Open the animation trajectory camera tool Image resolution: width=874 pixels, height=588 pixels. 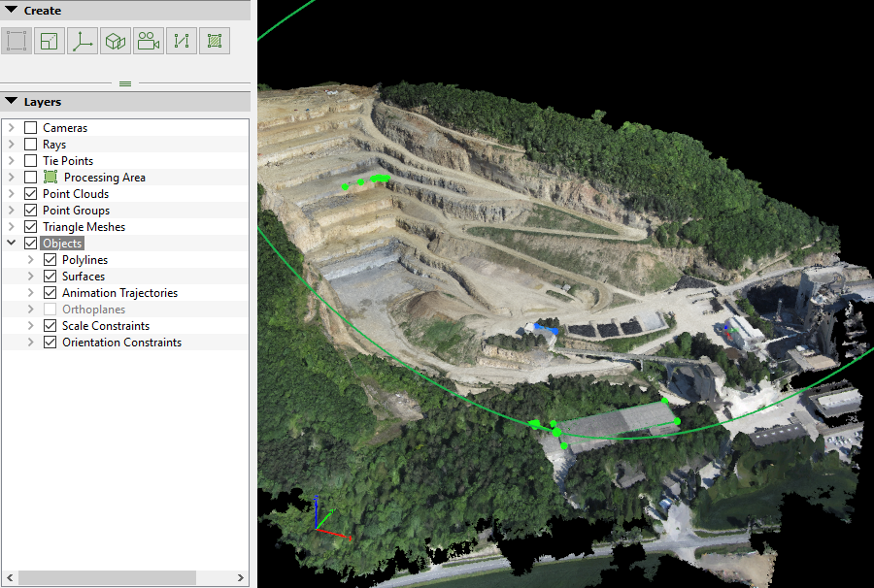click(x=148, y=40)
